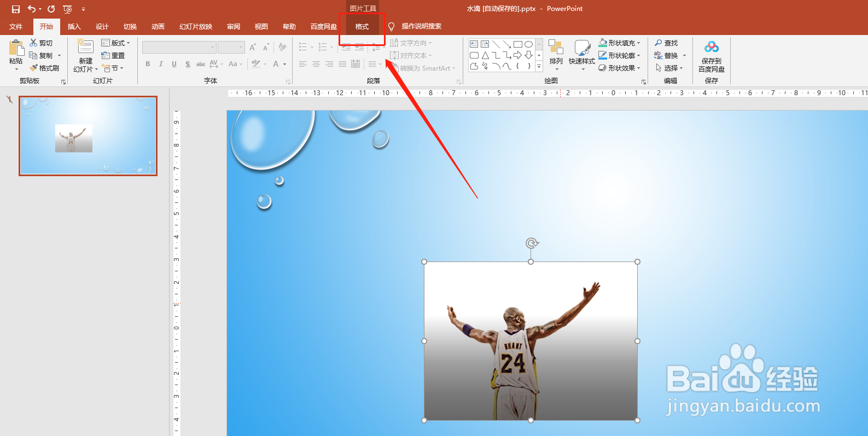Open 形状轮廓 (Shape Outline) dropdown
Image resolution: width=868 pixels, height=436 pixels.
tap(619, 55)
